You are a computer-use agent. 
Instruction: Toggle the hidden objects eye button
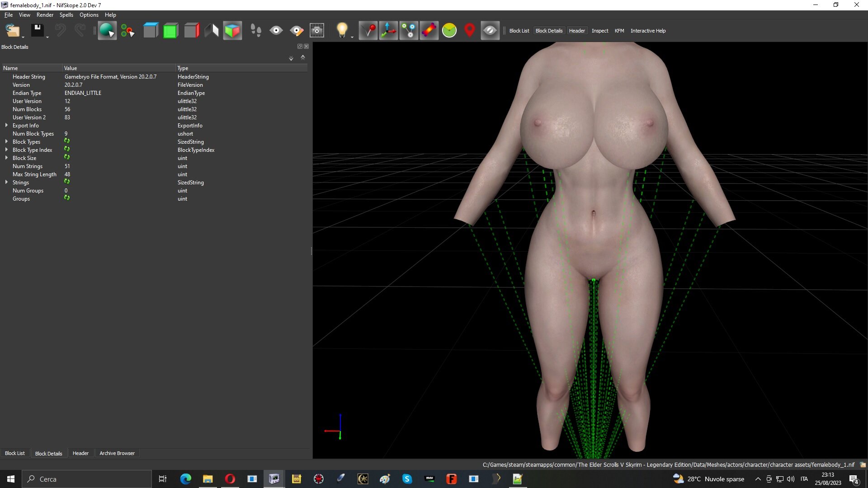[490, 31]
